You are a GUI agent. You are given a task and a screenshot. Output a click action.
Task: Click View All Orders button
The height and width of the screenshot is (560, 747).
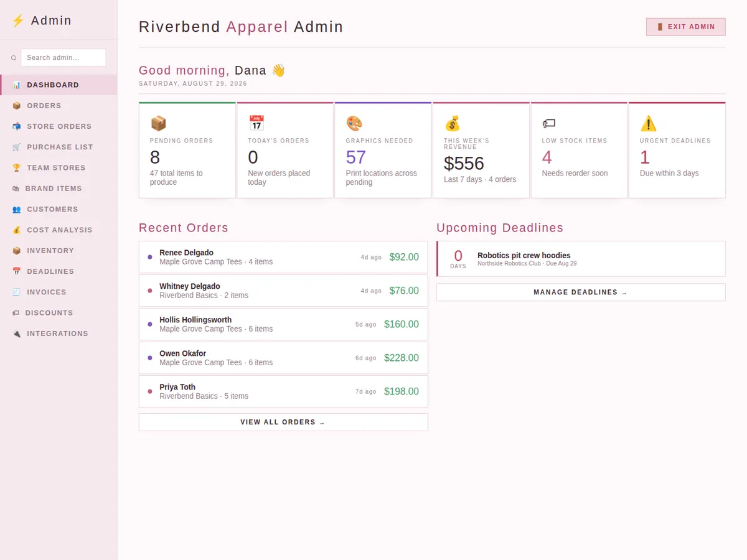point(283,422)
